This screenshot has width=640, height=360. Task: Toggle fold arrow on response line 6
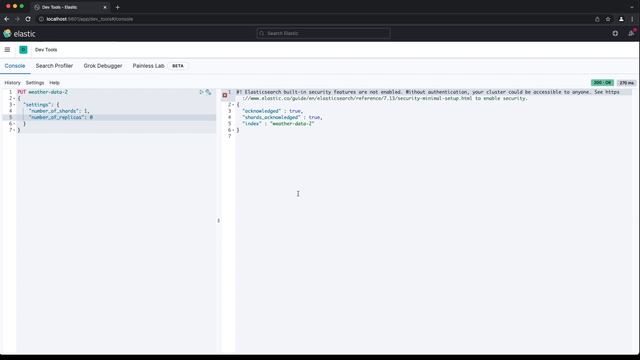233,130
